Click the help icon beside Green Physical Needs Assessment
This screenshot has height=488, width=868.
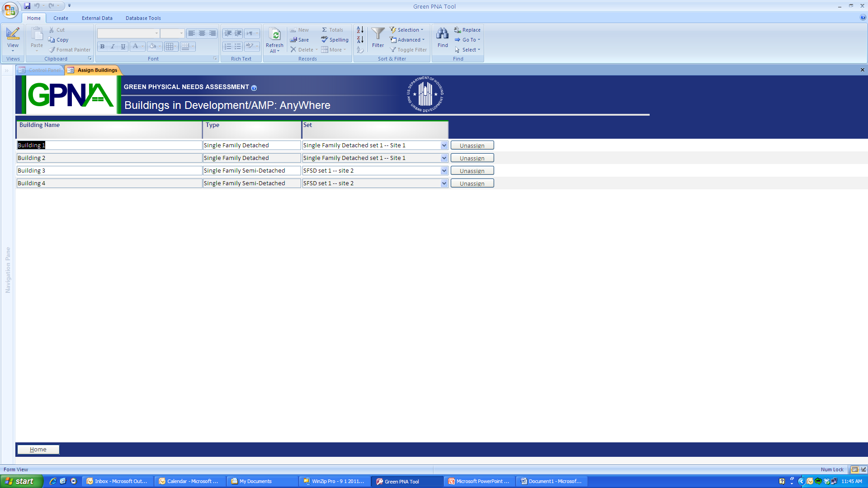click(254, 88)
